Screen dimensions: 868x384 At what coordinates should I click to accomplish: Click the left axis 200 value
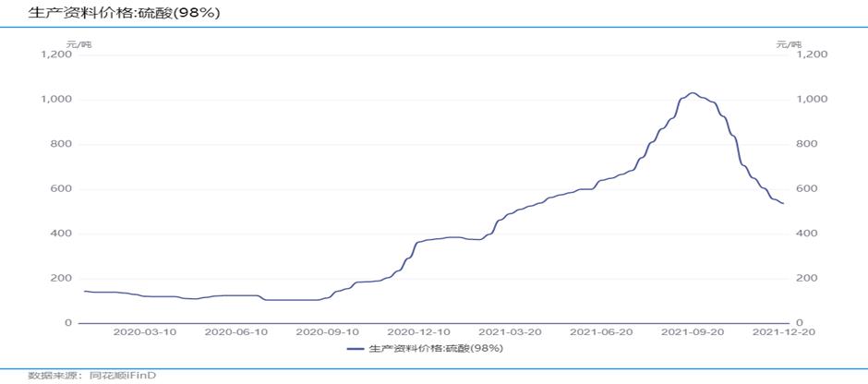[x=62, y=279]
